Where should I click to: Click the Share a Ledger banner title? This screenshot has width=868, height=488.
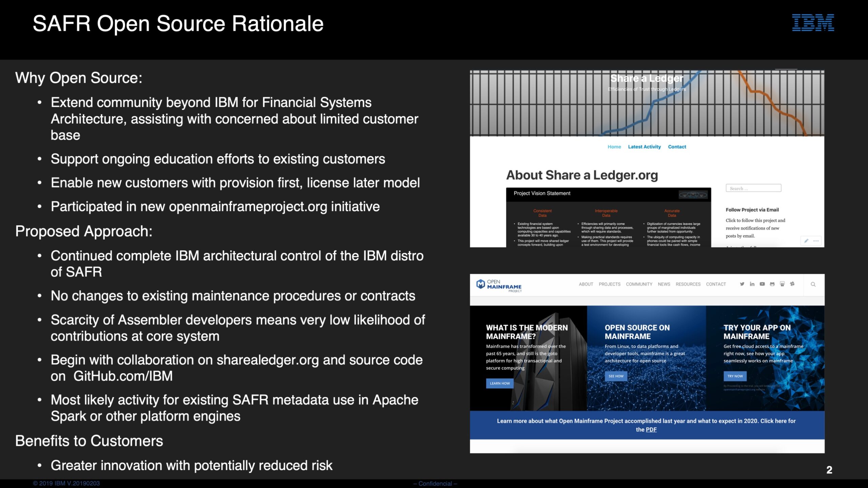point(647,78)
